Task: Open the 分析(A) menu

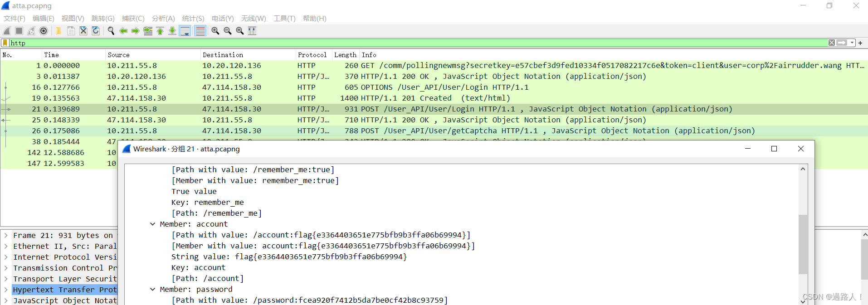Action: (x=163, y=19)
